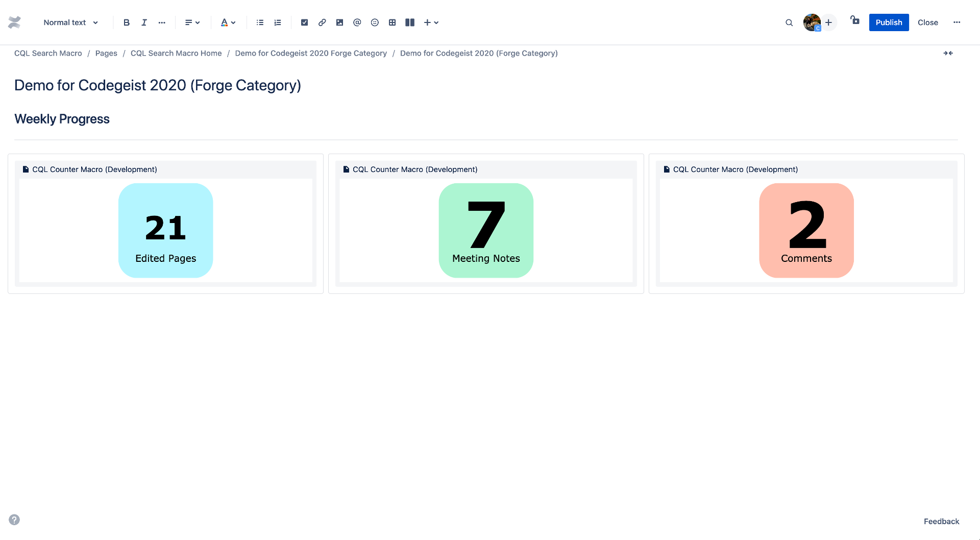The image size is (980, 540).
Task: Click the Feedback link
Action: pos(941,521)
